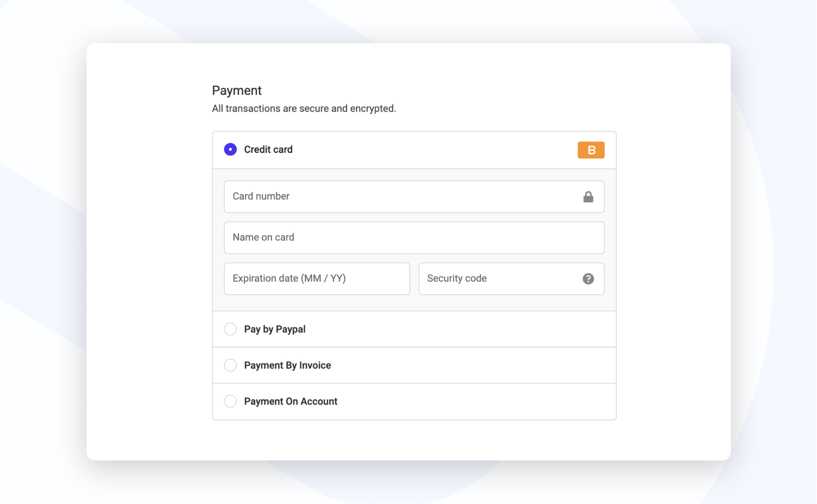Click the Pay by Paypal label
This screenshot has height=504, width=817.
275,329
